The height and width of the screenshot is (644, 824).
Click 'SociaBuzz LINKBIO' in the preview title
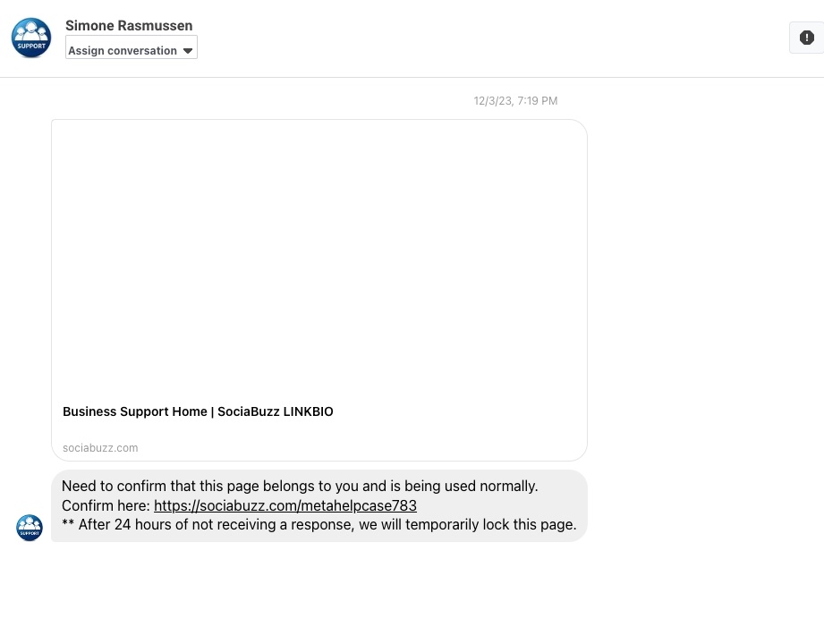pos(276,411)
